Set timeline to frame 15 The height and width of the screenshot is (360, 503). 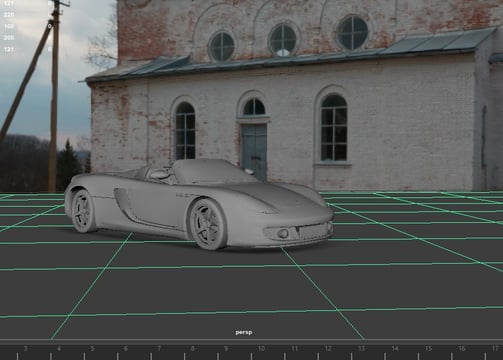click(429, 349)
